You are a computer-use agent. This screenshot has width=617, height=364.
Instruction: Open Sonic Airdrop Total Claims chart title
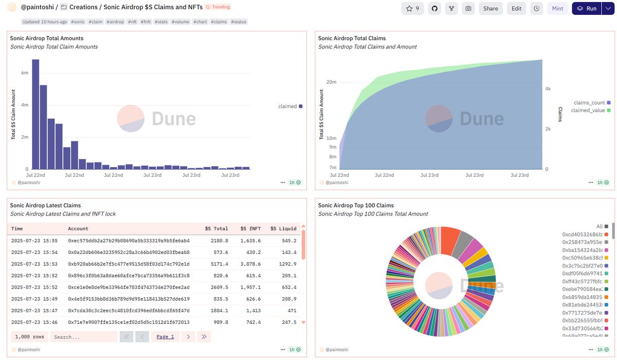352,38
